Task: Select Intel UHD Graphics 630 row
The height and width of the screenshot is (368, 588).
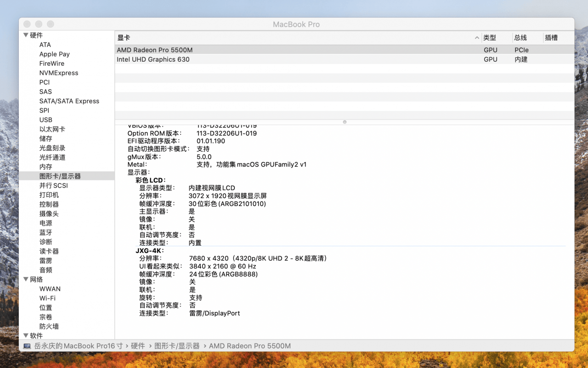Action: point(345,59)
